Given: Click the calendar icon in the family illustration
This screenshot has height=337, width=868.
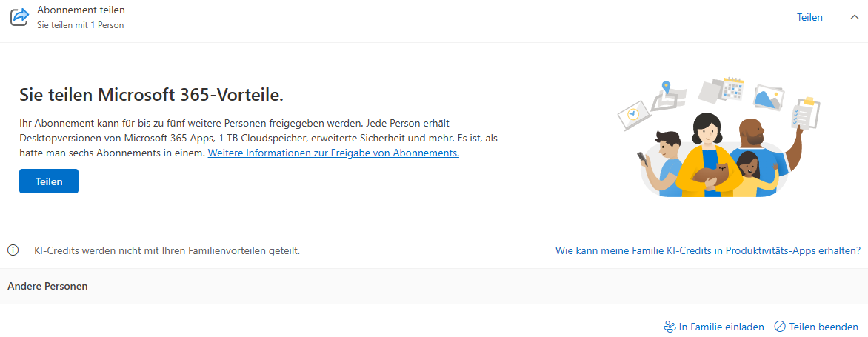Looking at the screenshot, I should tap(733, 89).
